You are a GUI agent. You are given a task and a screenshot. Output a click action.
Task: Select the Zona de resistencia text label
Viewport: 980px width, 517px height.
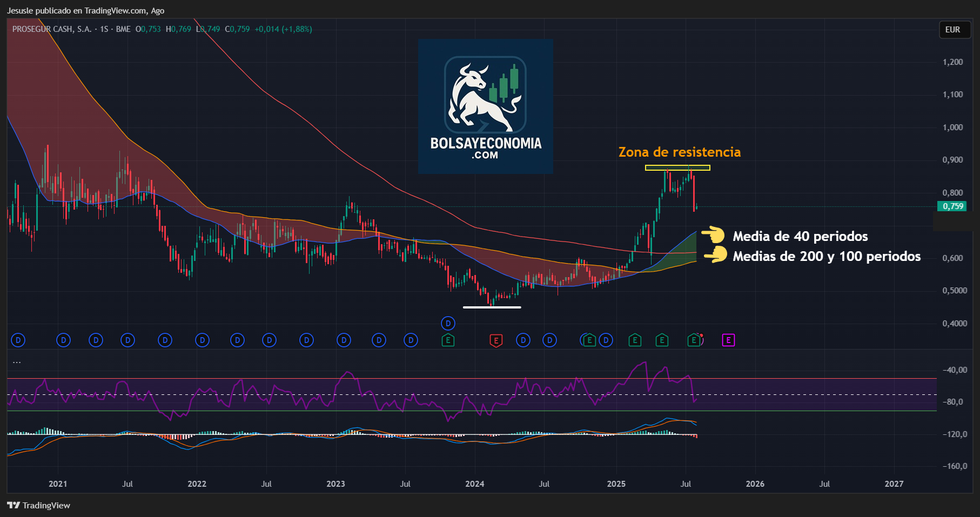[x=680, y=152]
